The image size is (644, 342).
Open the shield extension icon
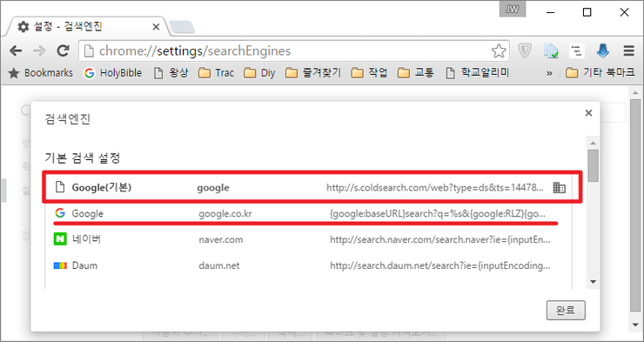tap(524, 51)
